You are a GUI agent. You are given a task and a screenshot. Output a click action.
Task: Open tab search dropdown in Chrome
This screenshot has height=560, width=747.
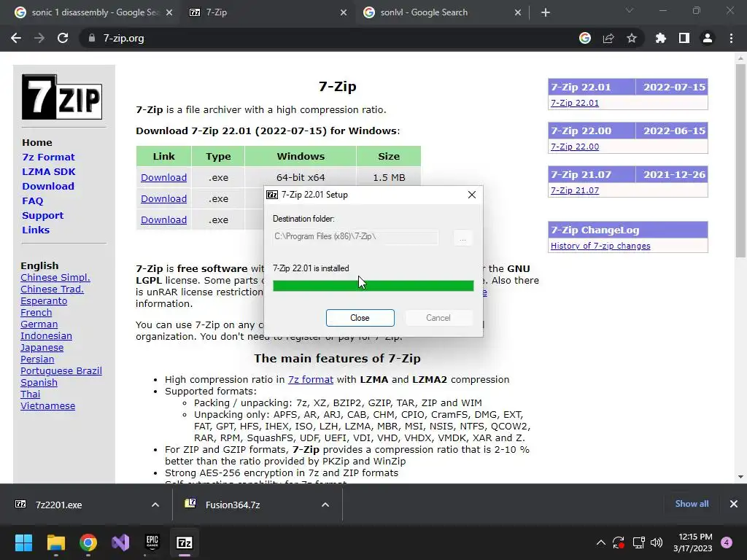click(x=630, y=10)
